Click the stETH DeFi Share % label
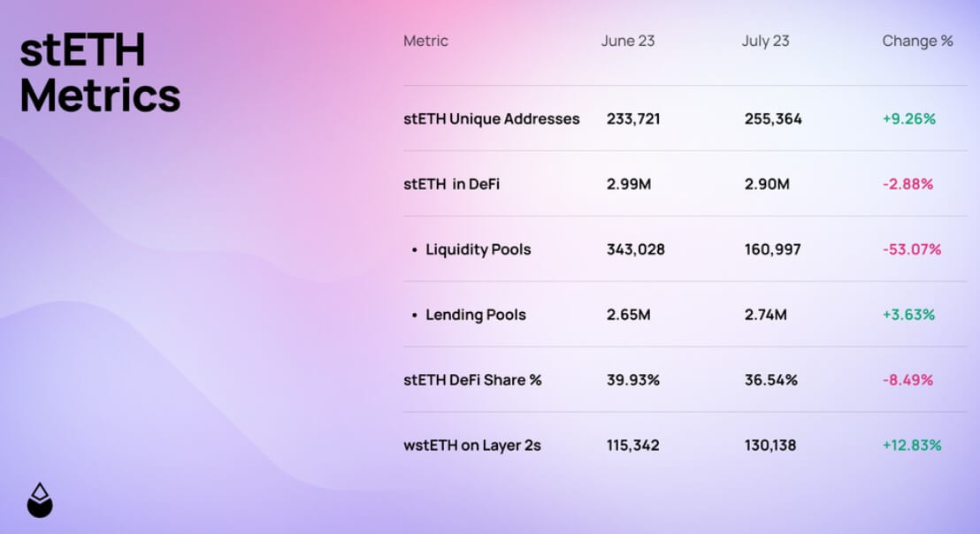The height and width of the screenshot is (534, 980). [x=472, y=380]
